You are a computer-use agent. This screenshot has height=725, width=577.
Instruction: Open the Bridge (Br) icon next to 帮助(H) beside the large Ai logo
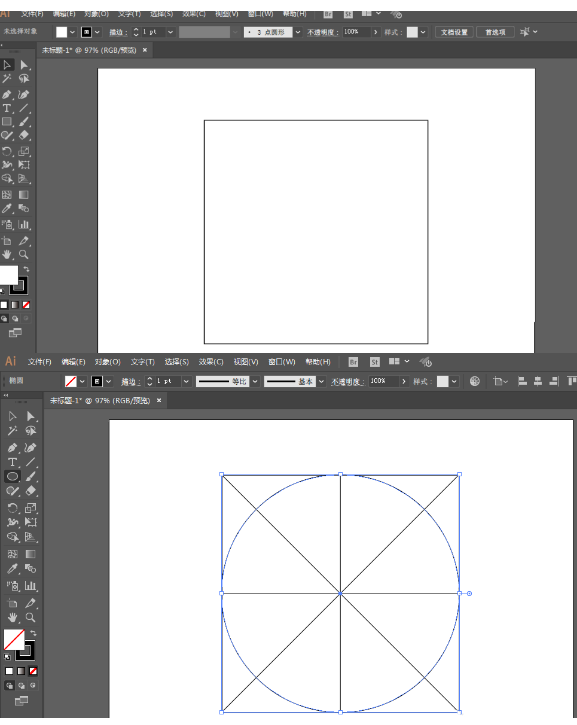point(353,362)
